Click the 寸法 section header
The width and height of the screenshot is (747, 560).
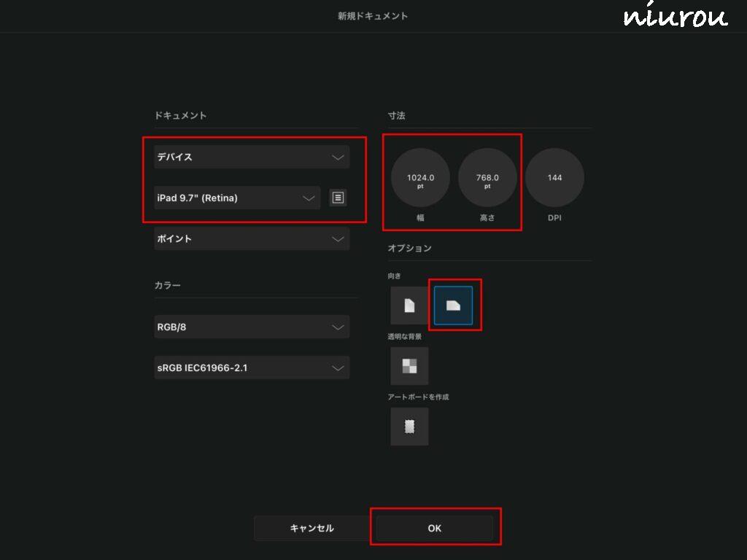click(396, 116)
